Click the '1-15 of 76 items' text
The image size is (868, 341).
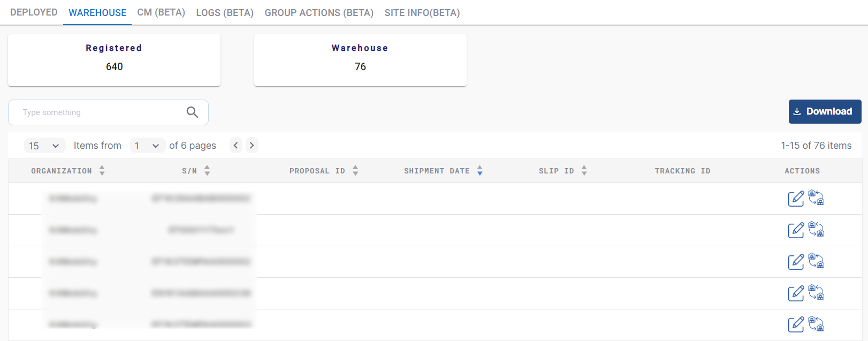coord(816,146)
